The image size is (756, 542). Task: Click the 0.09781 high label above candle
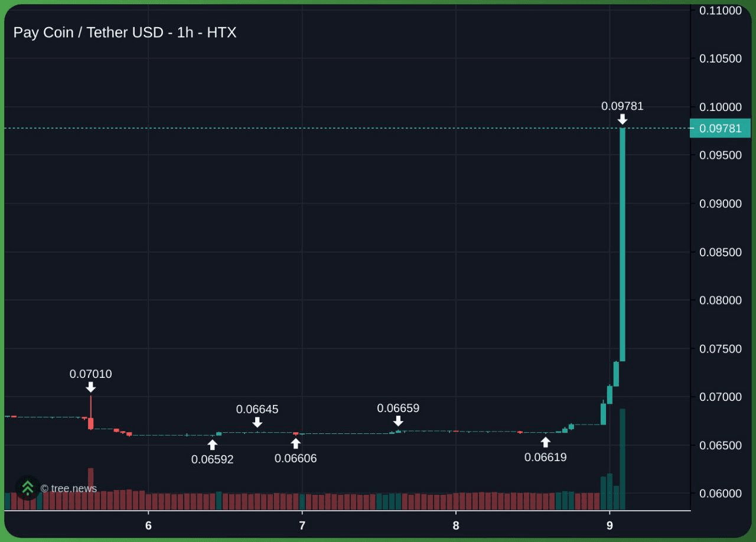(x=622, y=106)
